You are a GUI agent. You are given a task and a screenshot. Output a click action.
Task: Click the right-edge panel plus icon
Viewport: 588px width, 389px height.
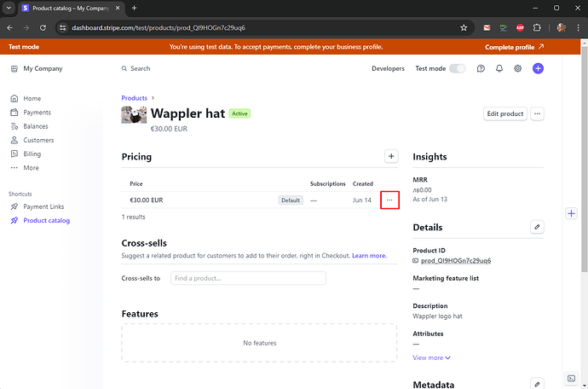[x=571, y=213]
